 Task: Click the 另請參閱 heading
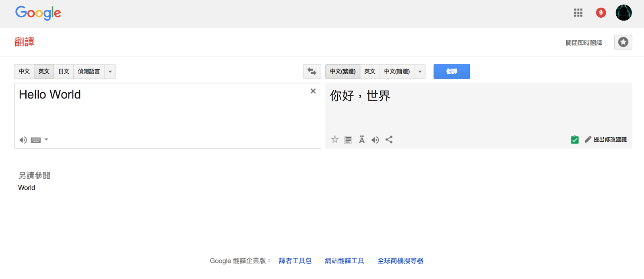point(34,176)
